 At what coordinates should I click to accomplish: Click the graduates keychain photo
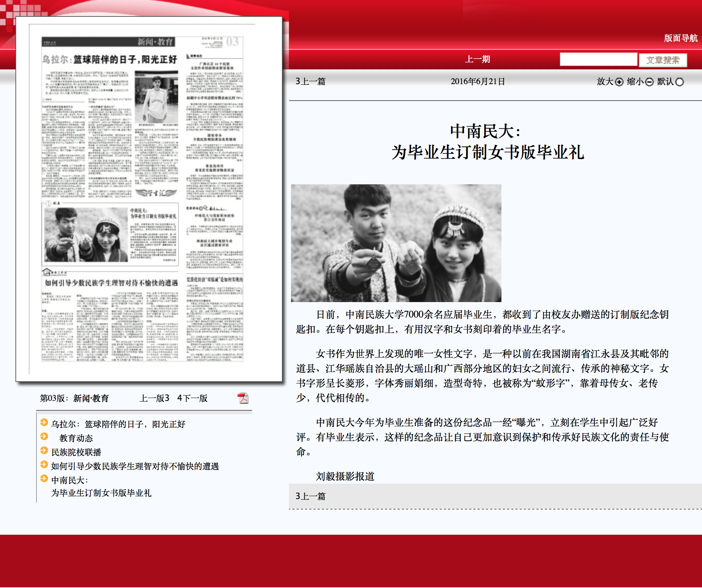click(396, 243)
